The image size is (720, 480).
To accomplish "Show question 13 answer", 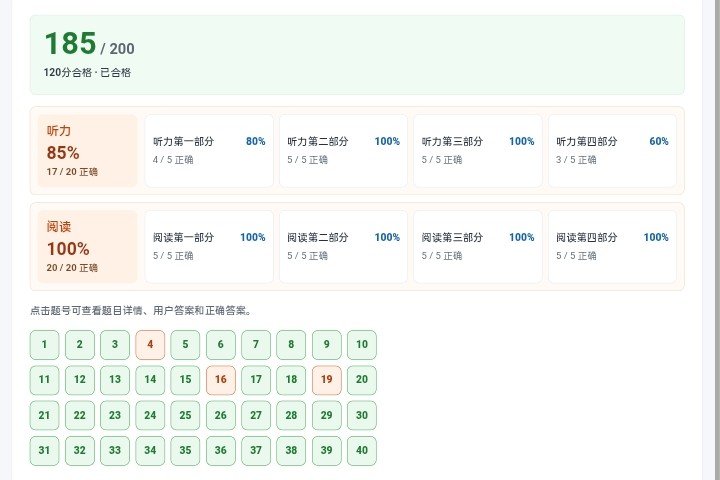I will point(115,380).
